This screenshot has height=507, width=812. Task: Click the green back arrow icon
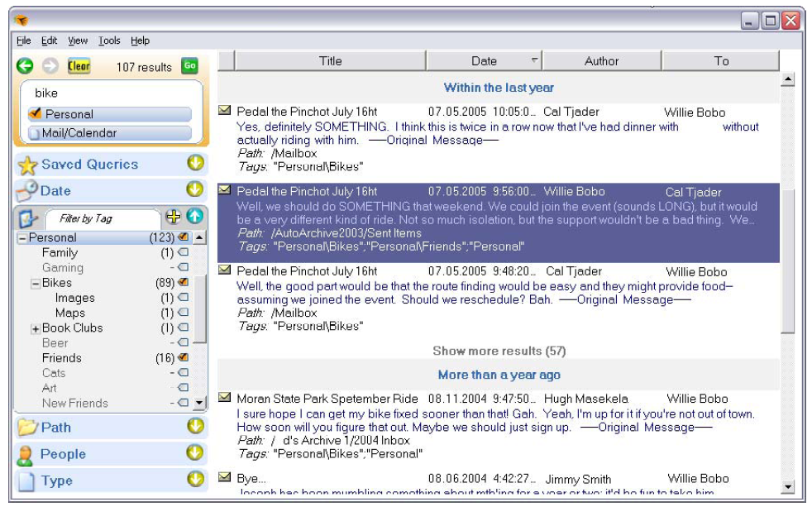tap(25, 66)
